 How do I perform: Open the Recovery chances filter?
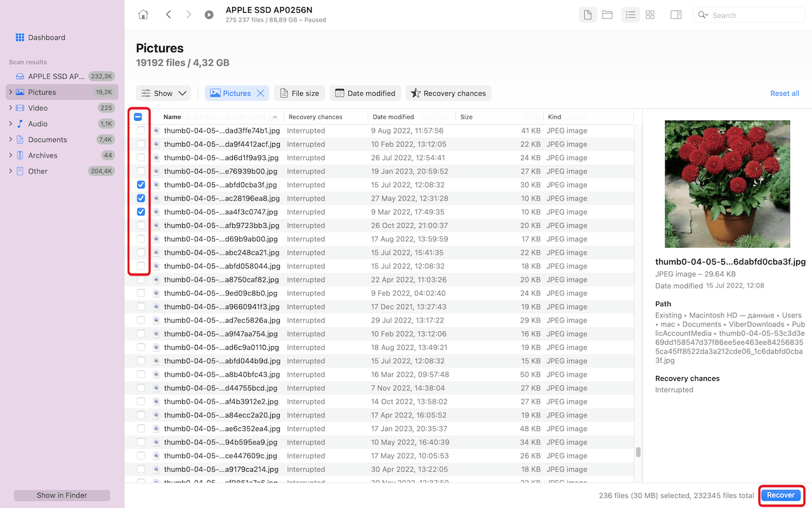tap(449, 93)
